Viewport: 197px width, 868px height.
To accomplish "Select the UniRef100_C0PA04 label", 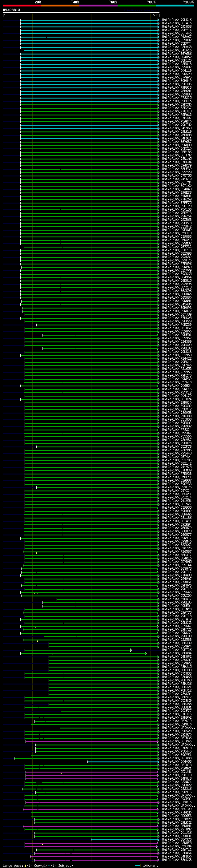I will tap(176, 653).
